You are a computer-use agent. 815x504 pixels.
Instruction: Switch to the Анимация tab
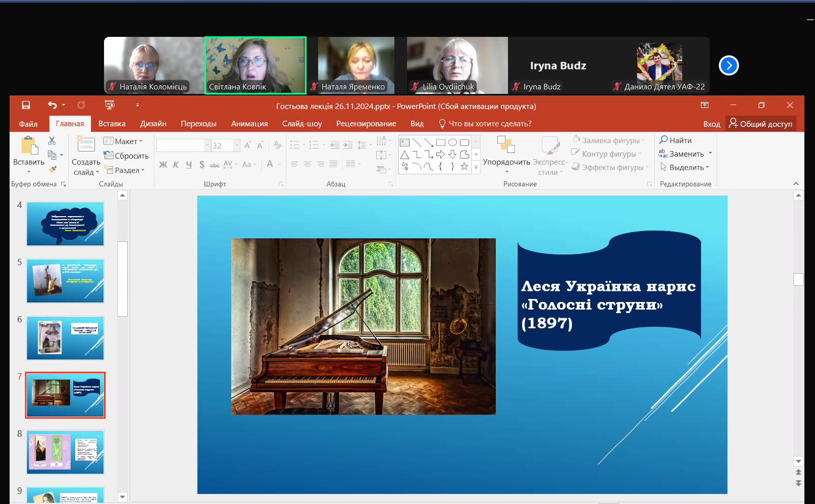[x=249, y=124]
